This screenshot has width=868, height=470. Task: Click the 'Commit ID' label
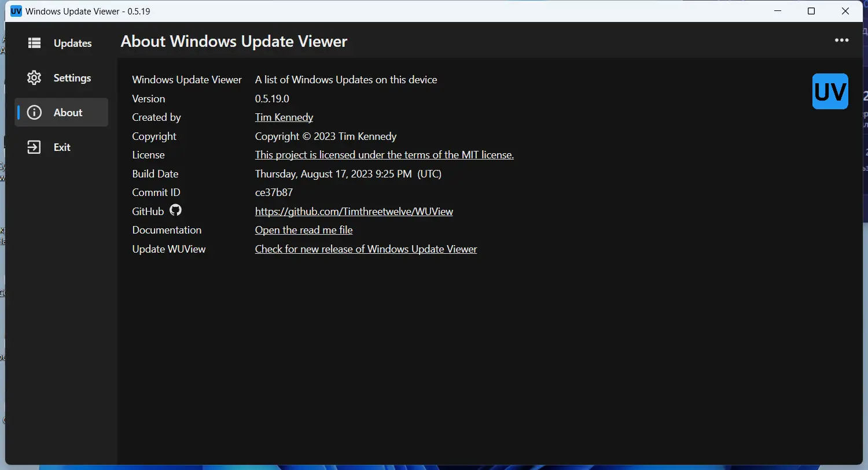click(156, 193)
